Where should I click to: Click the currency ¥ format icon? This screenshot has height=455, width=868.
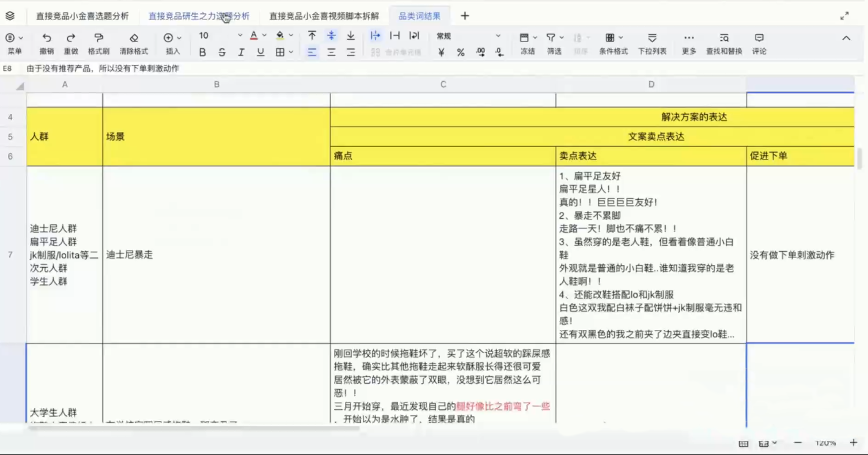point(441,52)
